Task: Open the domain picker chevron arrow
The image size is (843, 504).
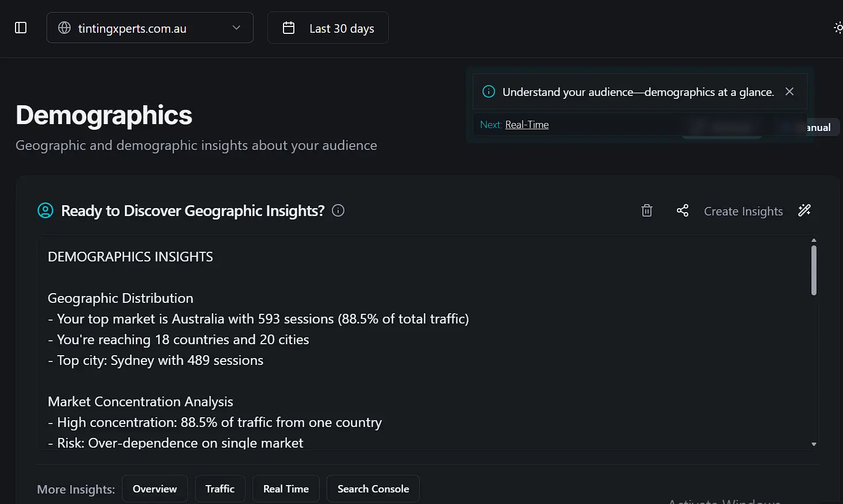Action: coord(236,28)
